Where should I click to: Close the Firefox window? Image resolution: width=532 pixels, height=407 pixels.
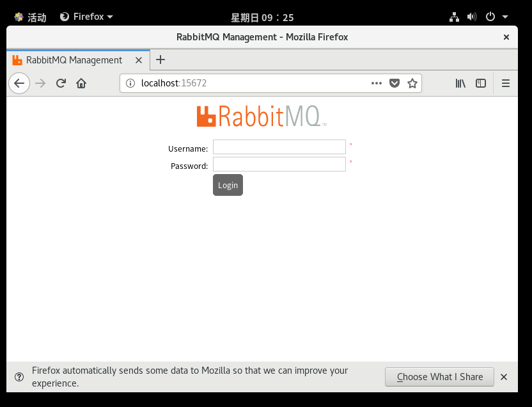pos(506,37)
